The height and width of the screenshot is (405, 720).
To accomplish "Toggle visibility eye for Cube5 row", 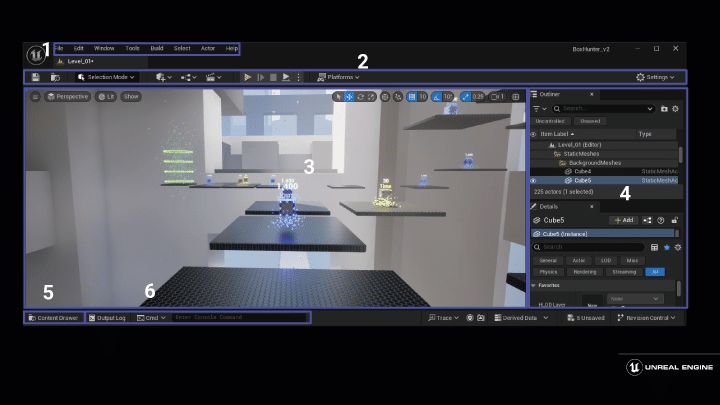I will coord(533,180).
